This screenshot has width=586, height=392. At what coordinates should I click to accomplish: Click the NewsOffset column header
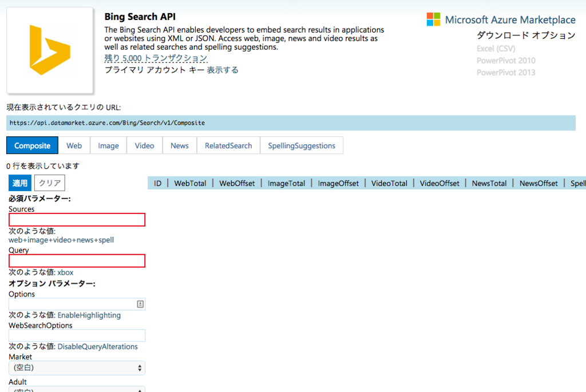pos(539,183)
